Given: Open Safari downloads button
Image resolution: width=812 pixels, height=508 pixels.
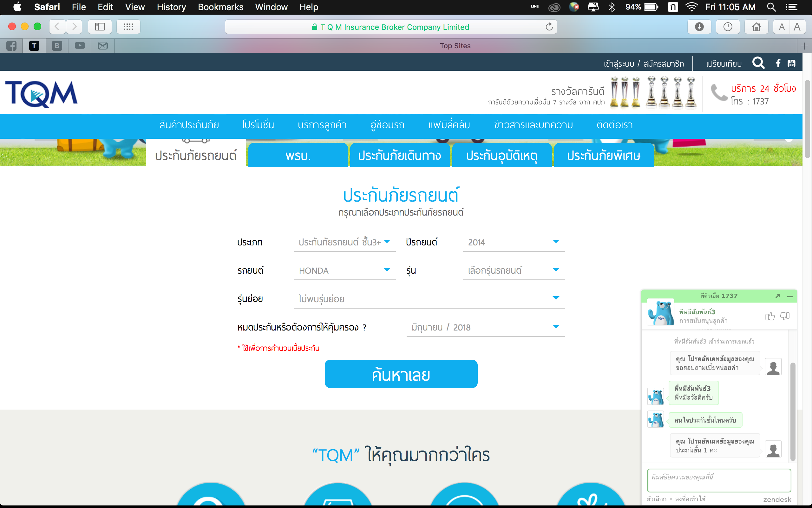Looking at the screenshot, I should pyautogui.click(x=699, y=27).
